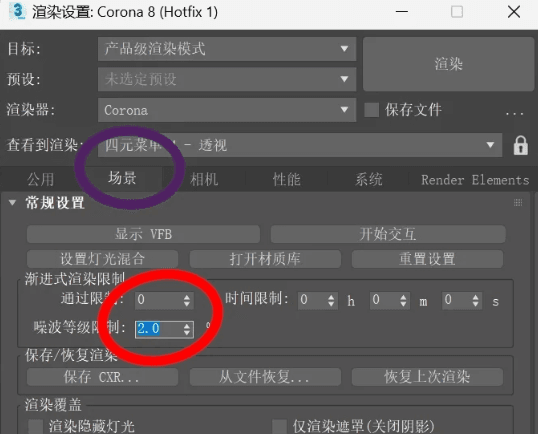Click the 渲染 render button
The image size is (538, 434).
[x=448, y=64]
